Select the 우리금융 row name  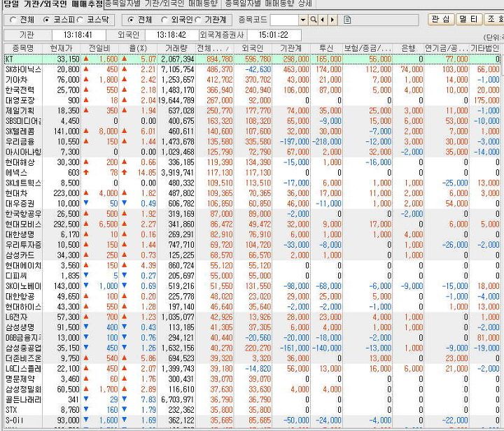pyautogui.click(x=20, y=141)
